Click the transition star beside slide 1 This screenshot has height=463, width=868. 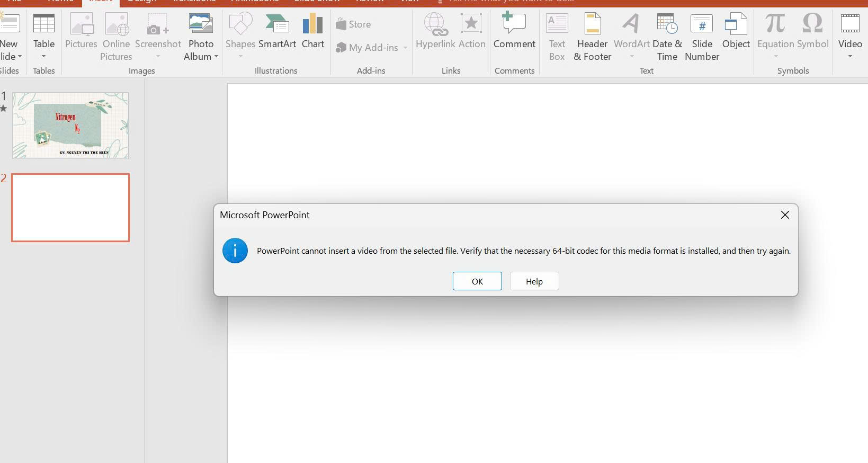3,109
